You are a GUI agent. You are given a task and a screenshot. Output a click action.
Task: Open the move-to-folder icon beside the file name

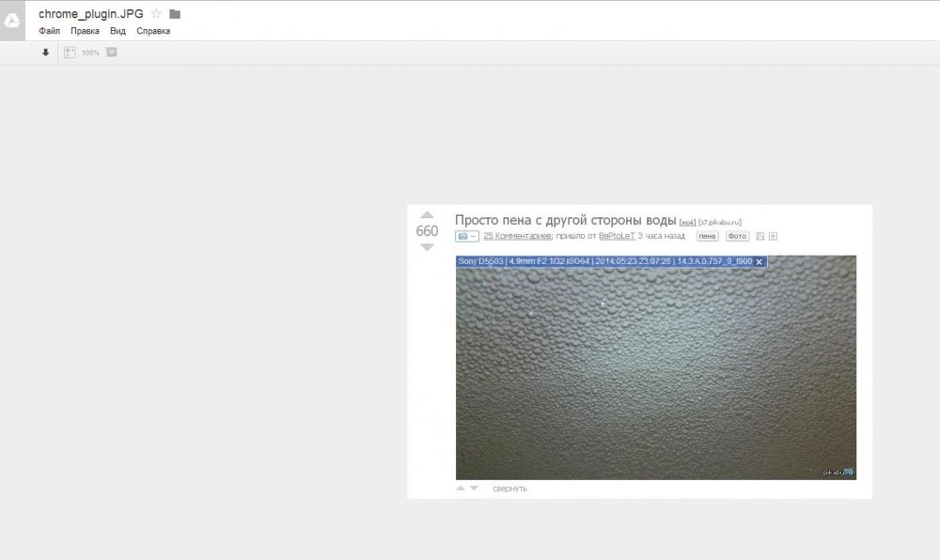[175, 14]
